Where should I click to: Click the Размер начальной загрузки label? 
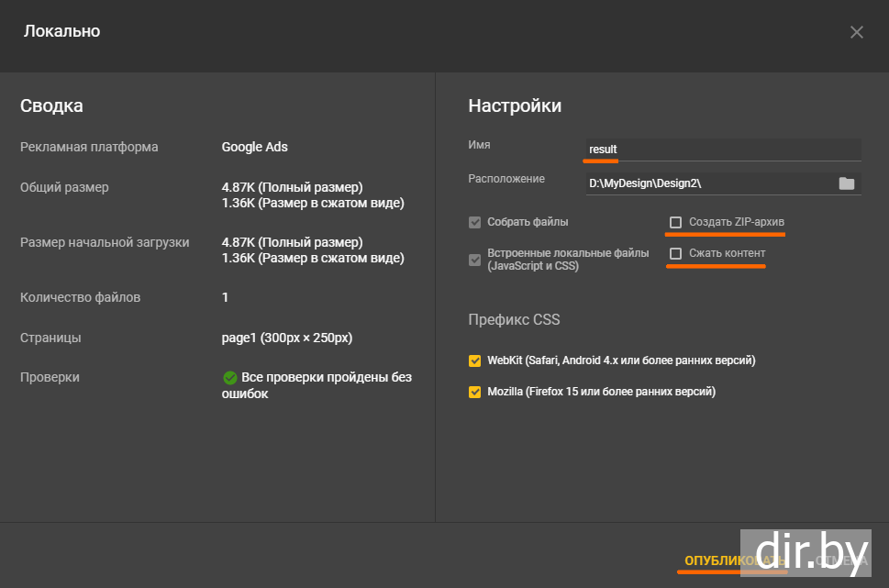click(105, 242)
